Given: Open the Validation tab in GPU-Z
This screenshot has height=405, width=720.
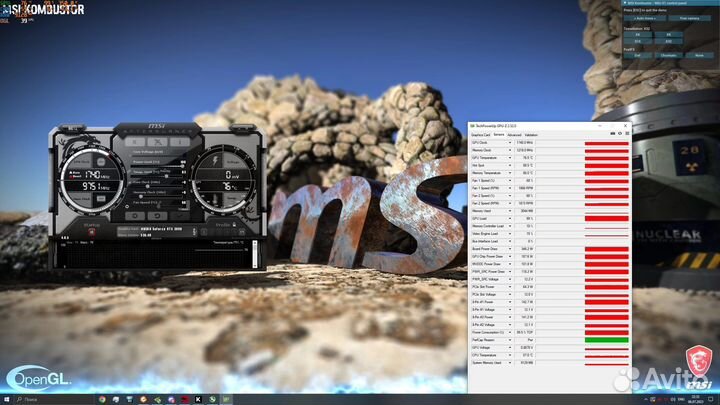Looking at the screenshot, I should pyautogui.click(x=531, y=135).
